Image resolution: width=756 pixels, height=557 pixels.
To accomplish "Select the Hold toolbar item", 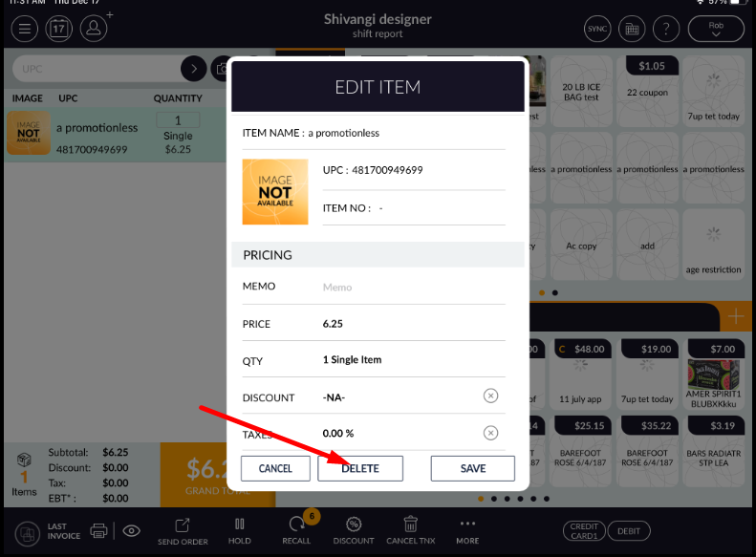I will (240, 529).
